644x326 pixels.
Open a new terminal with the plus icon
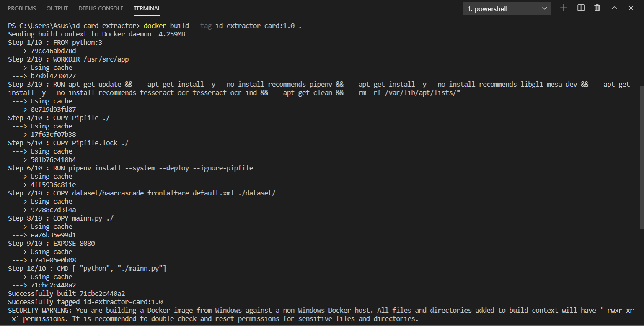pos(564,8)
